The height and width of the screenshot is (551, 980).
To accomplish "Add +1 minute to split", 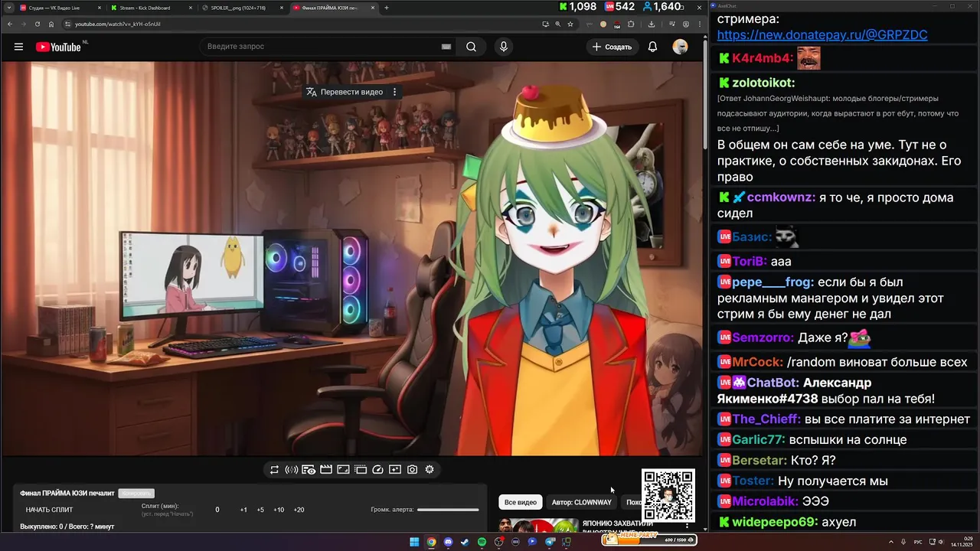I will (x=243, y=510).
